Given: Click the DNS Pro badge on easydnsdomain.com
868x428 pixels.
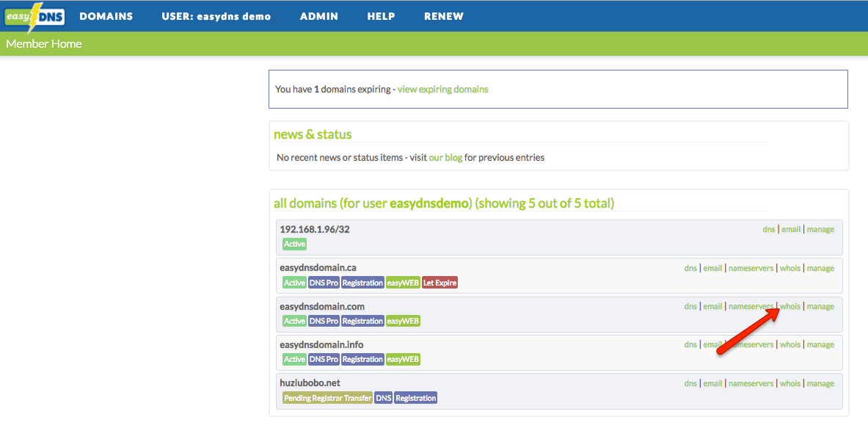Looking at the screenshot, I should 323,320.
